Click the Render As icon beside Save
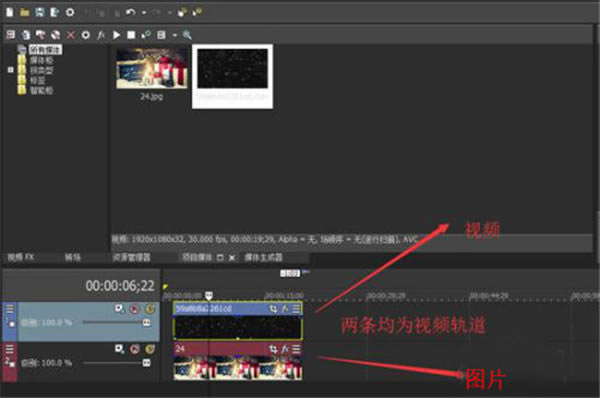 pyautogui.click(x=54, y=12)
